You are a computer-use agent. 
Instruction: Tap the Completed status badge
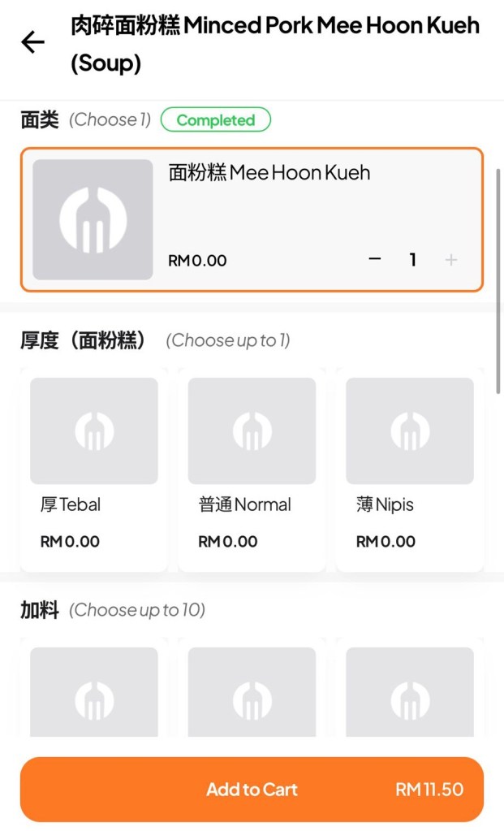[x=216, y=120]
